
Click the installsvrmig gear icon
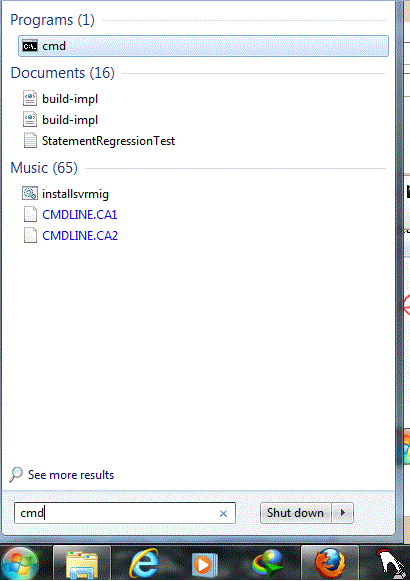pyautogui.click(x=30, y=193)
